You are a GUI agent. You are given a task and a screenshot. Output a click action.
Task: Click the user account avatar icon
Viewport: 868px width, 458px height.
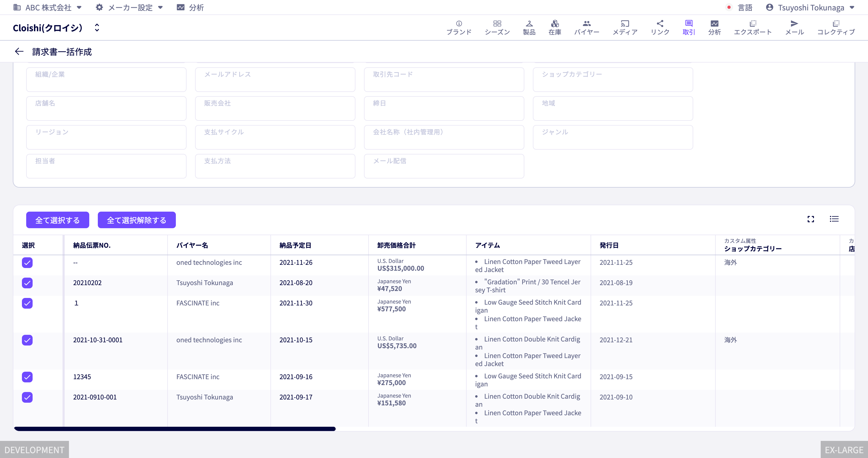769,7
